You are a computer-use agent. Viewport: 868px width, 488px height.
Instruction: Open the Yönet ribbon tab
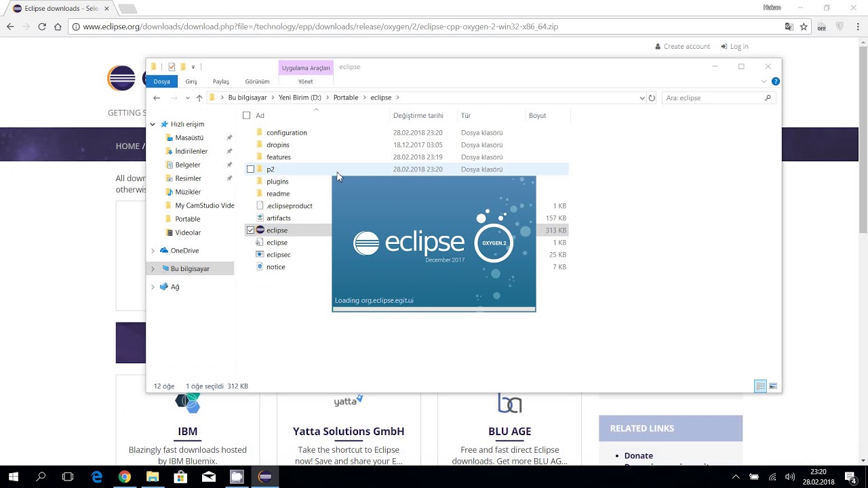[x=306, y=81]
